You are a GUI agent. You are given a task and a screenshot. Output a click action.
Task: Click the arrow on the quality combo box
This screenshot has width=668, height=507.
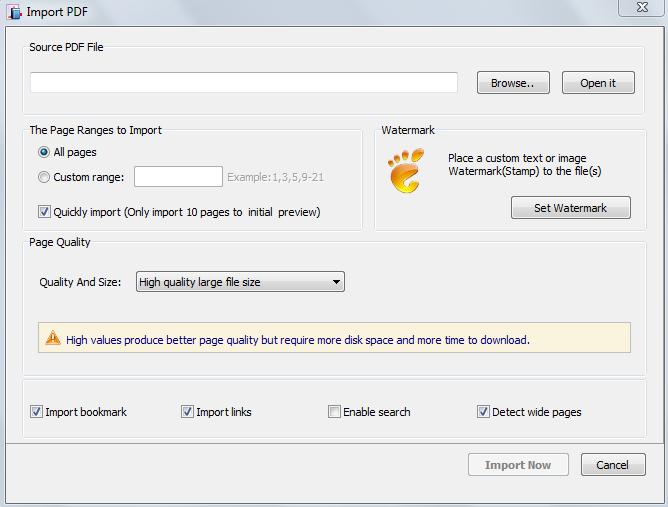coord(336,282)
